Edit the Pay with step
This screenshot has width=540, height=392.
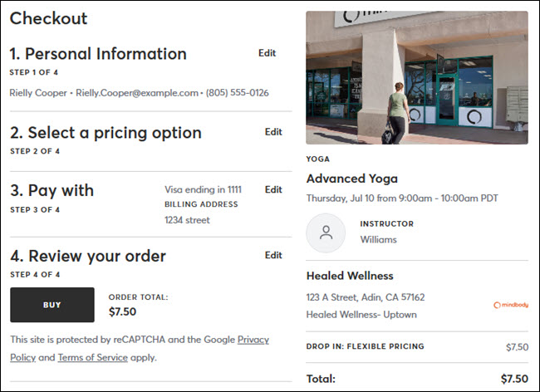coord(273,189)
